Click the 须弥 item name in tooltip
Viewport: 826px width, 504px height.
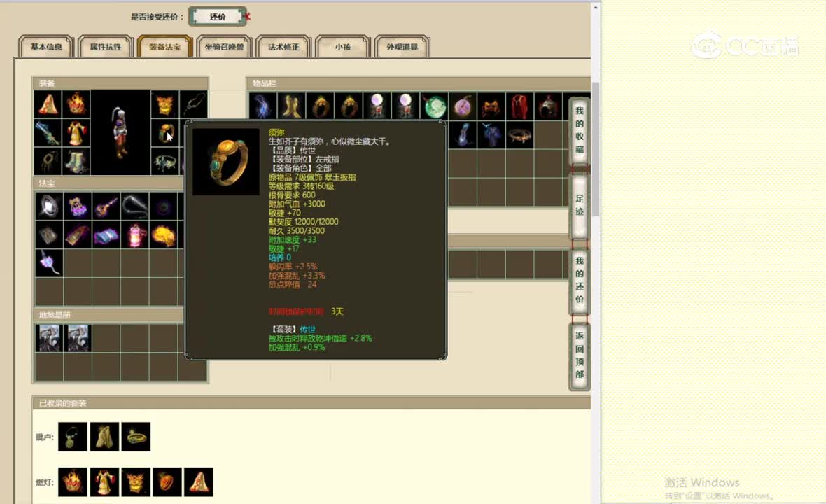pos(276,132)
